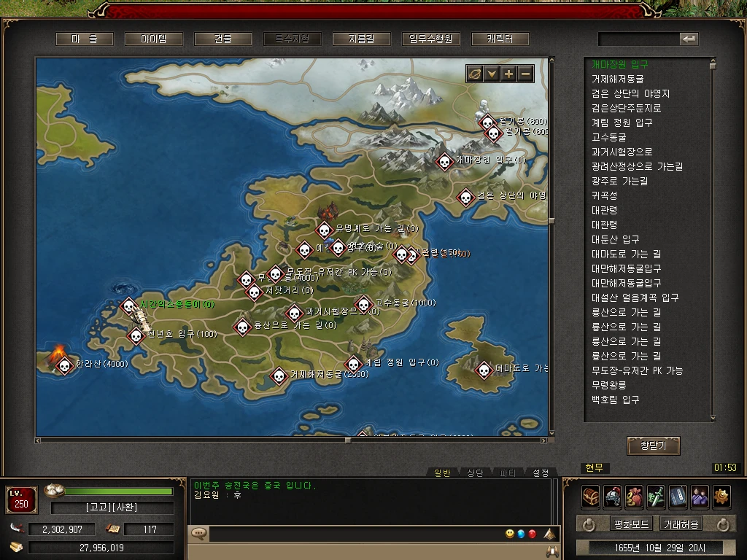This screenshot has height=560, width=747.
Task: Click map horizontal scrollbar right arrow
Action: point(543,440)
